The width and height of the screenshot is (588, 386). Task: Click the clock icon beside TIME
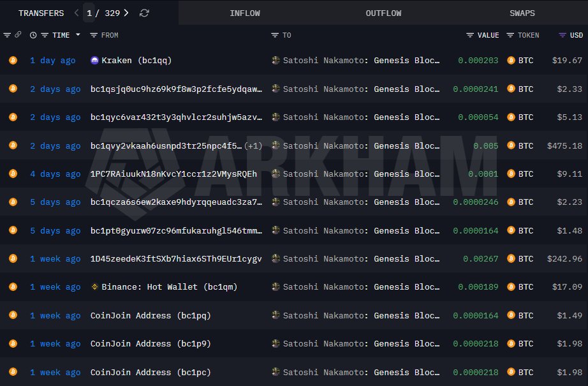click(x=33, y=35)
